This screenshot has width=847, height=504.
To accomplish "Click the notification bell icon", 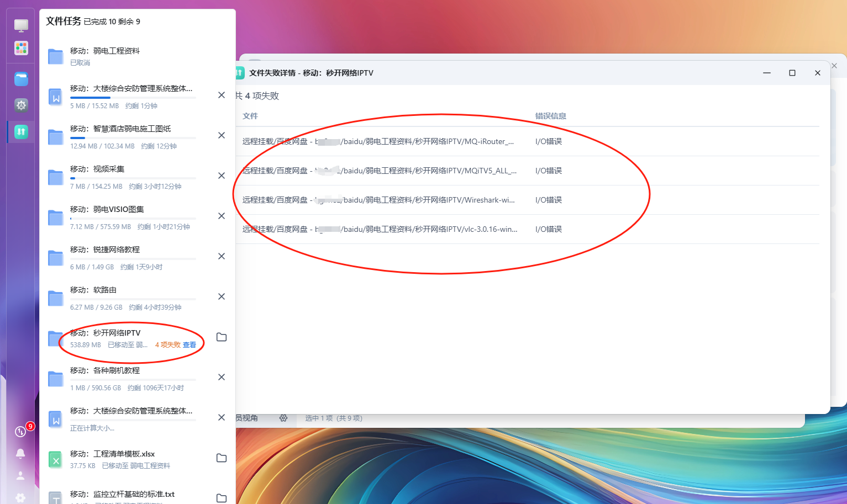I will (20, 453).
